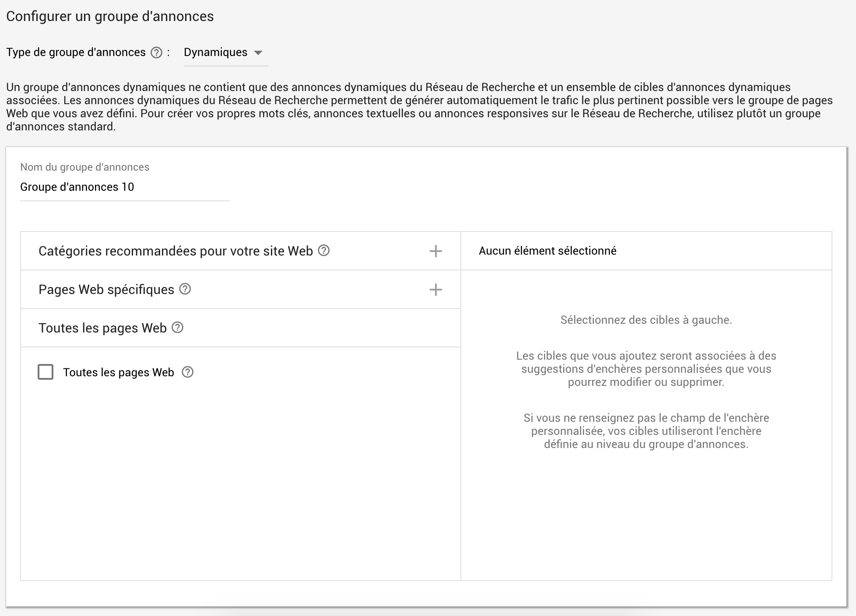Show help tooltip for Pages Web spécifiques
This screenshot has width=856, height=616.
[x=185, y=289]
